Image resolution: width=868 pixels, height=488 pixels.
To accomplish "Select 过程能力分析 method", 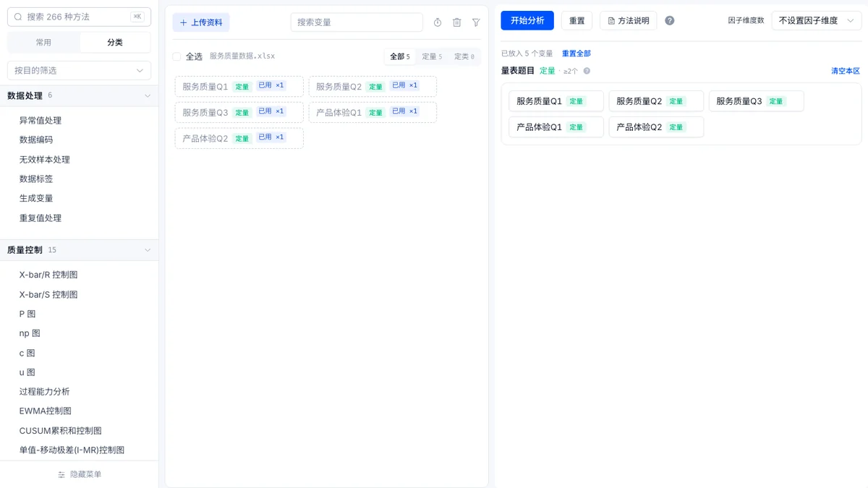I will (x=45, y=392).
